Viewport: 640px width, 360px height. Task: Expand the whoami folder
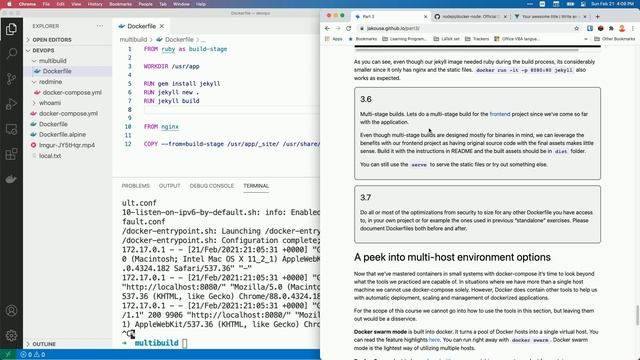coord(50,103)
